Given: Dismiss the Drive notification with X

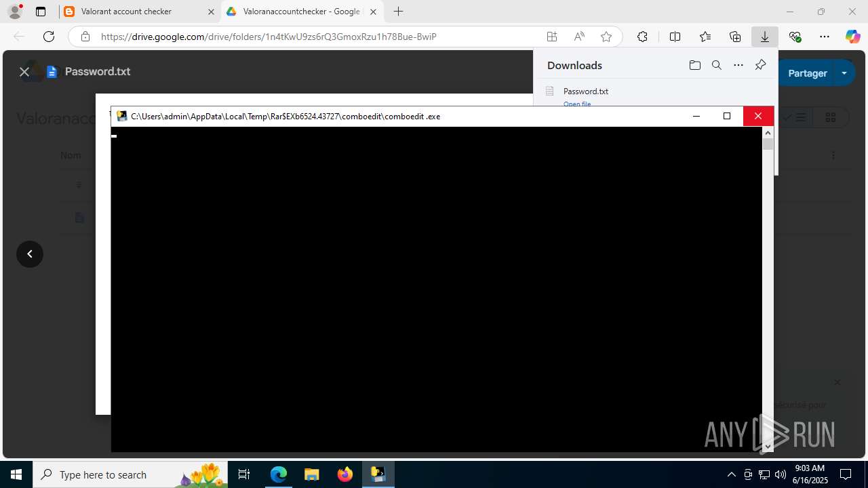Looking at the screenshot, I should click(837, 382).
